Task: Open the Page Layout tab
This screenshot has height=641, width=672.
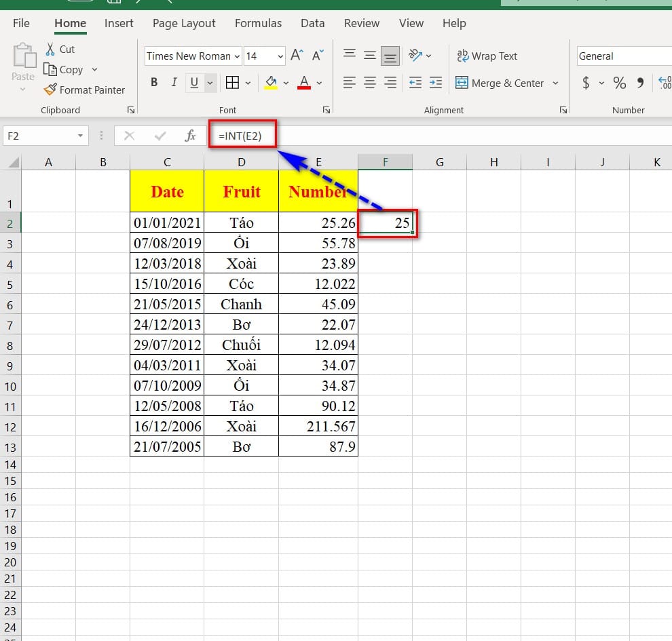Action: [x=184, y=23]
